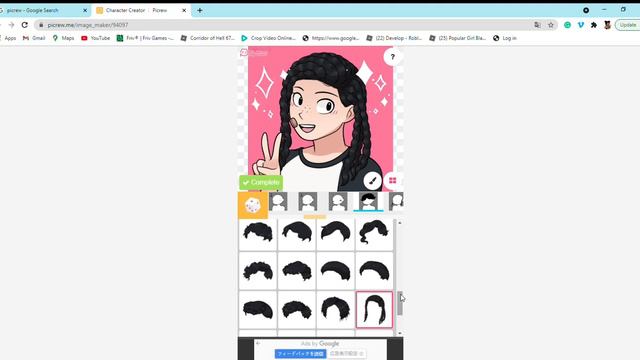Reload the Picrew page
The width and height of the screenshot is (640, 360).
tap(25, 25)
